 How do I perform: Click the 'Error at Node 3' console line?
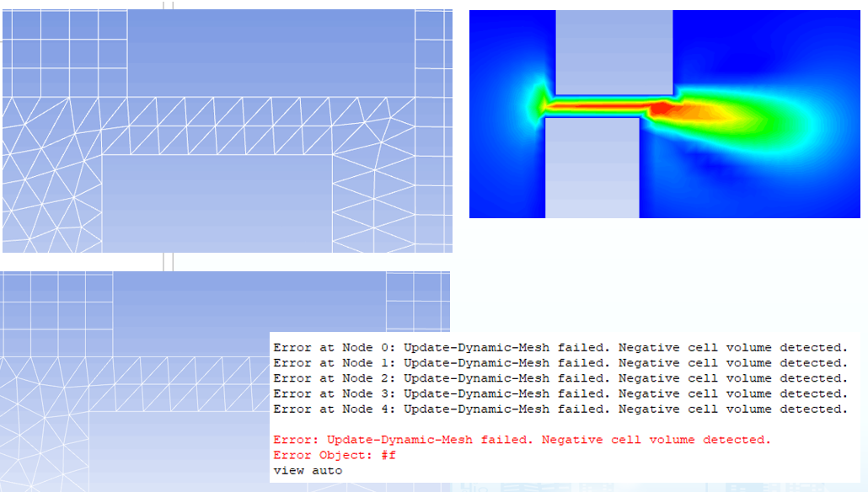(x=560, y=393)
